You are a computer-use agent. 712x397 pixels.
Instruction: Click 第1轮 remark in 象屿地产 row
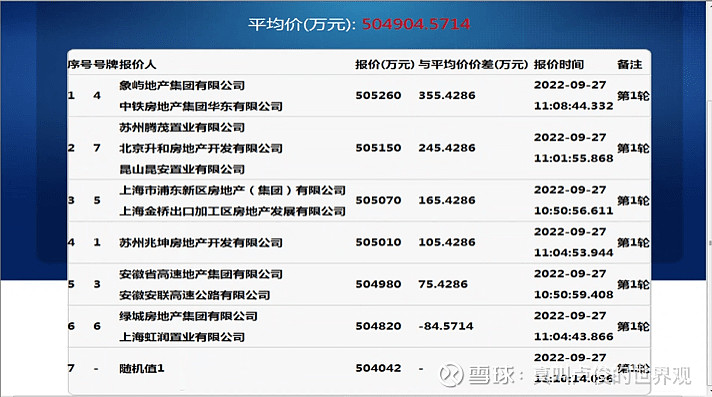click(633, 96)
